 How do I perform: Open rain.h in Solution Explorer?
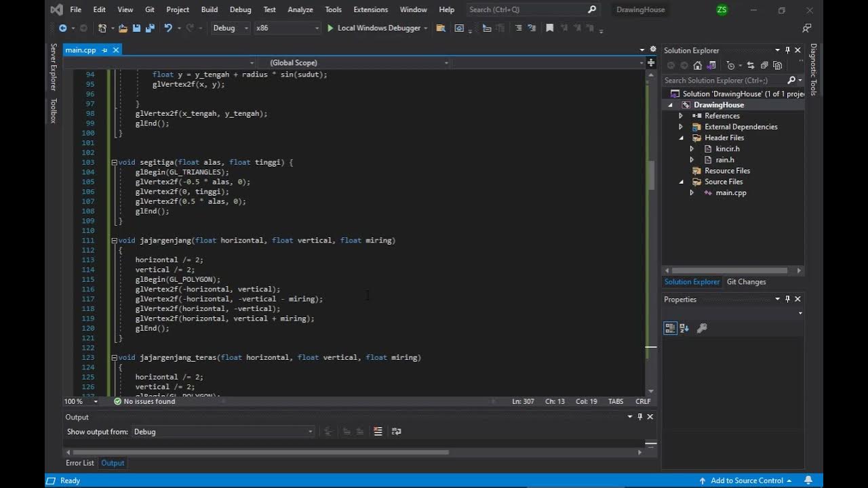pyautogui.click(x=725, y=160)
